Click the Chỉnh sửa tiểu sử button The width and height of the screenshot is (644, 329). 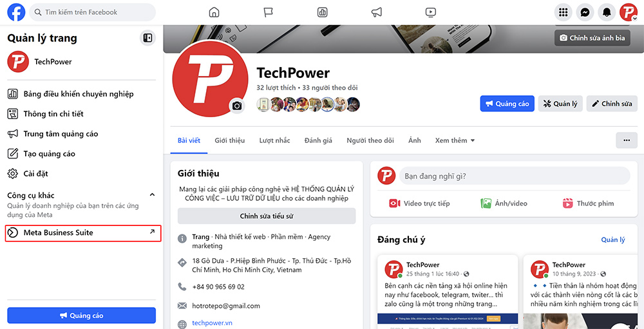(x=267, y=216)
